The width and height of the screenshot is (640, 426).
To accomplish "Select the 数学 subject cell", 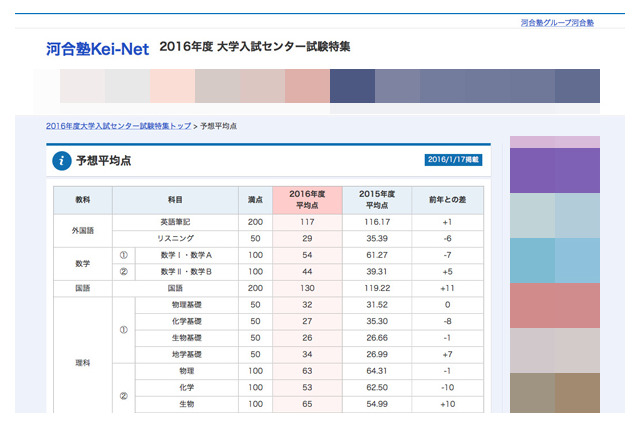I will tap(83, 264).
